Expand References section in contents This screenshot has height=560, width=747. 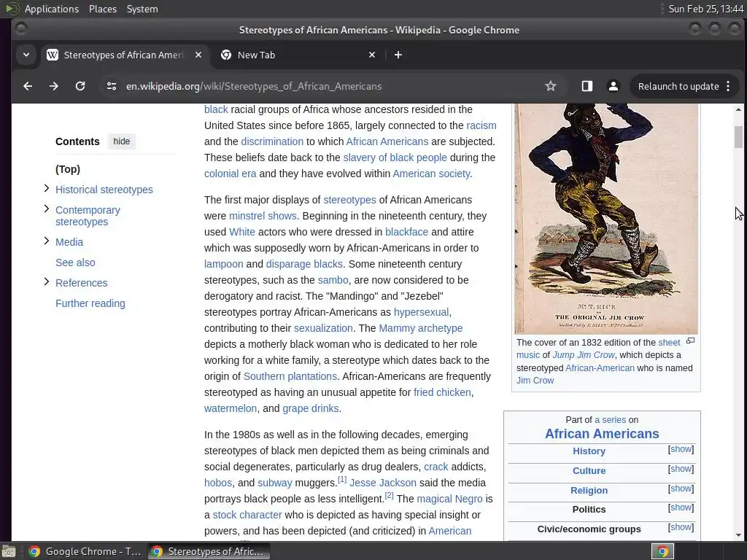pos(46,282)
